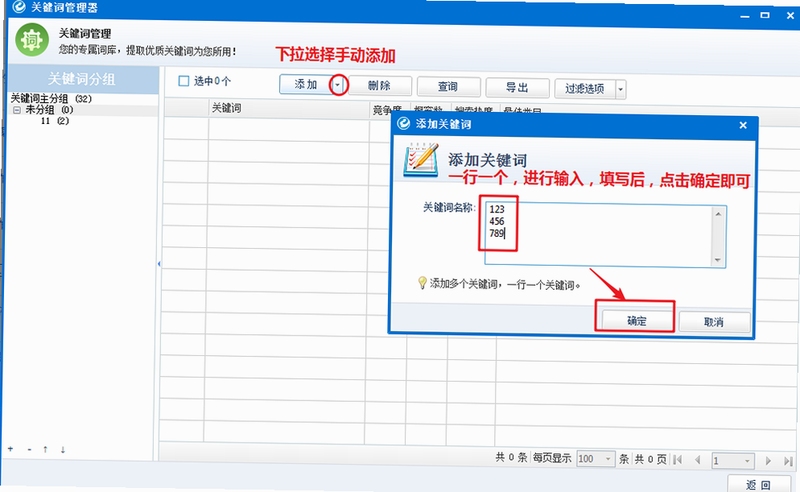Tick the 选中0个 select-all checkbox

click(x=184, y=81)
